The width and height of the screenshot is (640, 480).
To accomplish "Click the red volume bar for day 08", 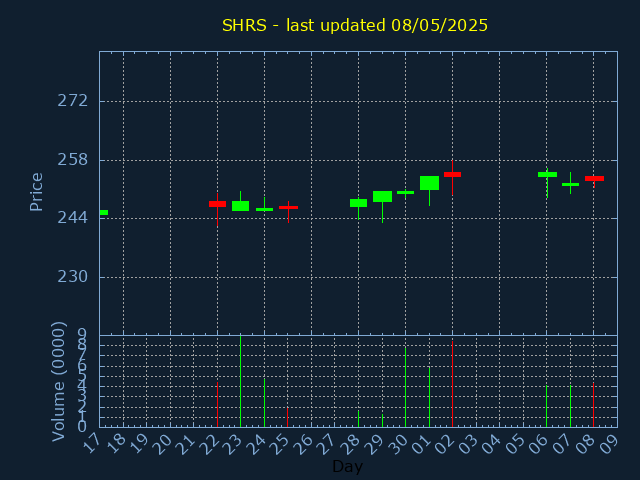I will 593,405.
